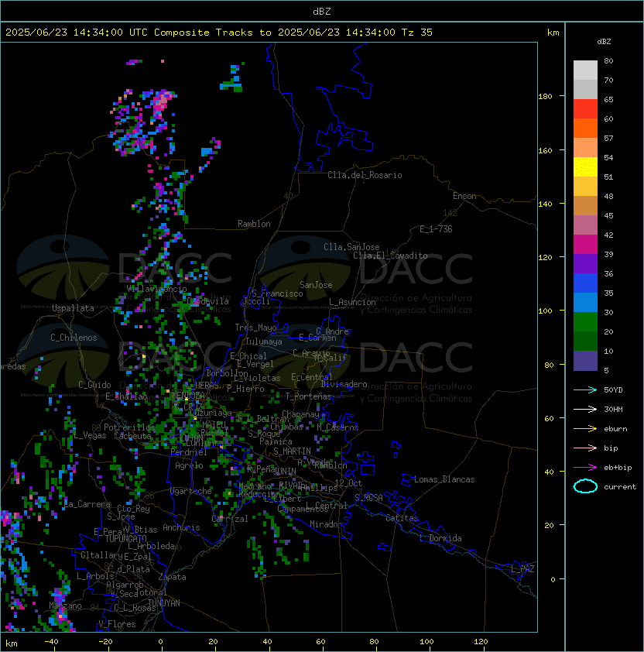The image size is (644, 652).
Task: Select the Agrelo place label
Action: pyautogui.click(x=189, y=465)
